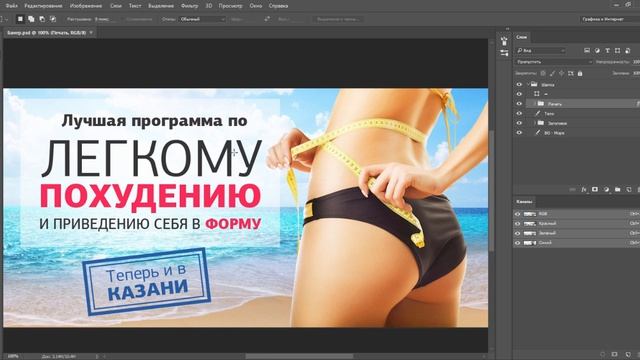Hide the Печать group layer
Image resolution: width=640 pixels, height=360 pixels.
click(x=519, y=104)
